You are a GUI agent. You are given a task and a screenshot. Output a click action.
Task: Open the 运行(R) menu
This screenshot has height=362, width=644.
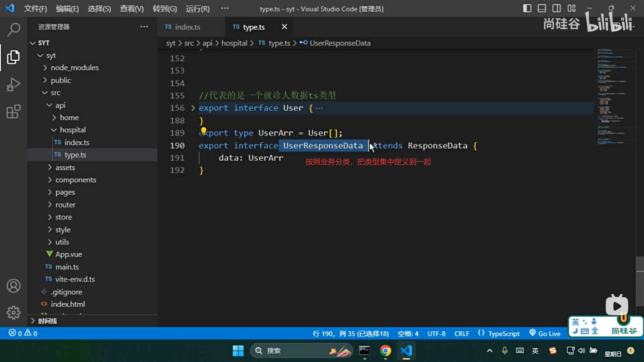[198, 9]
